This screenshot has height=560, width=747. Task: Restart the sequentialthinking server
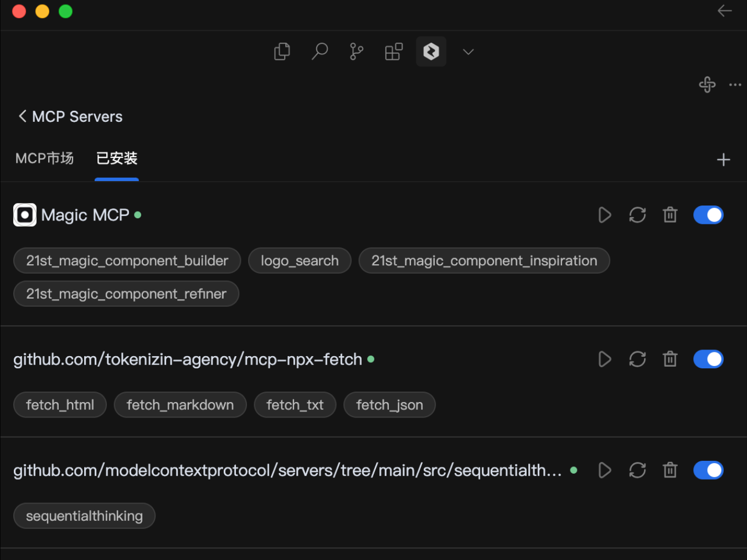coord(637,470)
